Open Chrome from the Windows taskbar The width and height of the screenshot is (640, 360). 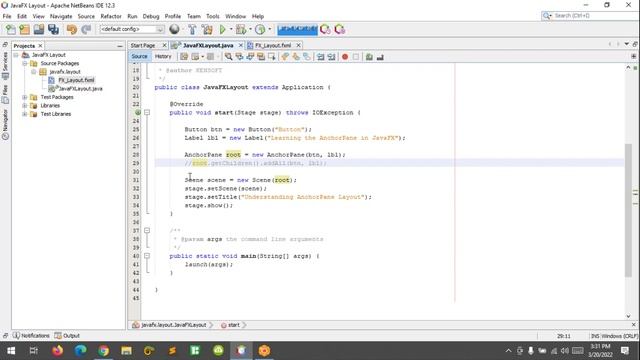104,351
